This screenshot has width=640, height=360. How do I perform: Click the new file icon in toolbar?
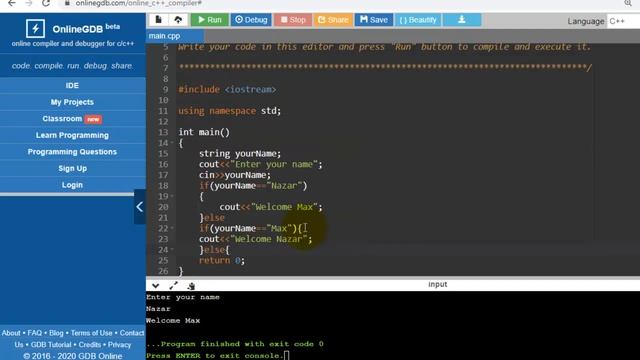click(x=158, y=20)
